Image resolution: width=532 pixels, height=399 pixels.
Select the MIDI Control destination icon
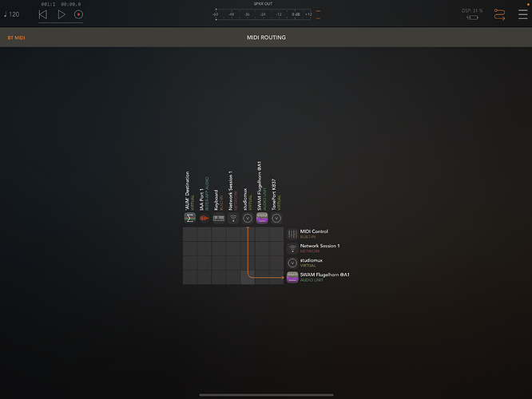point(292,235)
